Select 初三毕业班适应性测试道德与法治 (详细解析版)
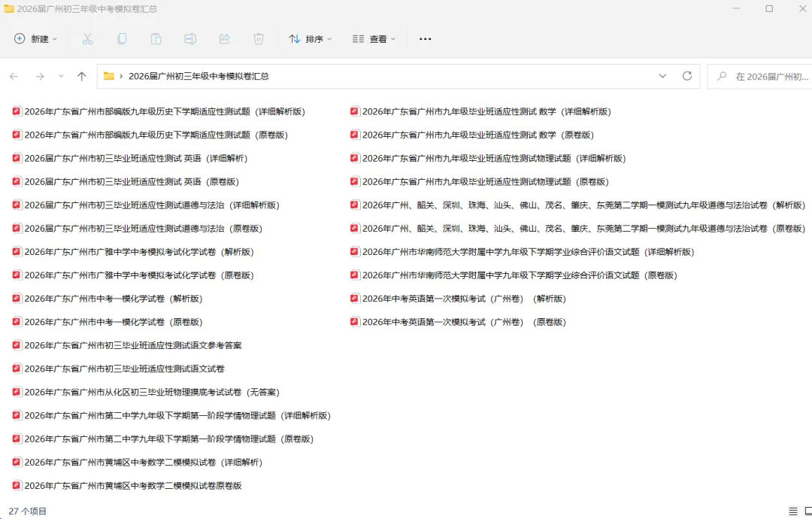 pos(146,205)
